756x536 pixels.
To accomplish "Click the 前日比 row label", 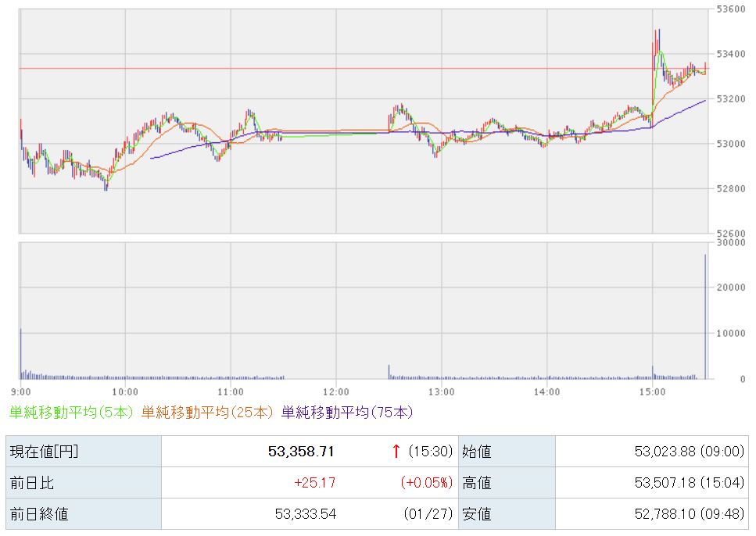I will click(31, 483).
